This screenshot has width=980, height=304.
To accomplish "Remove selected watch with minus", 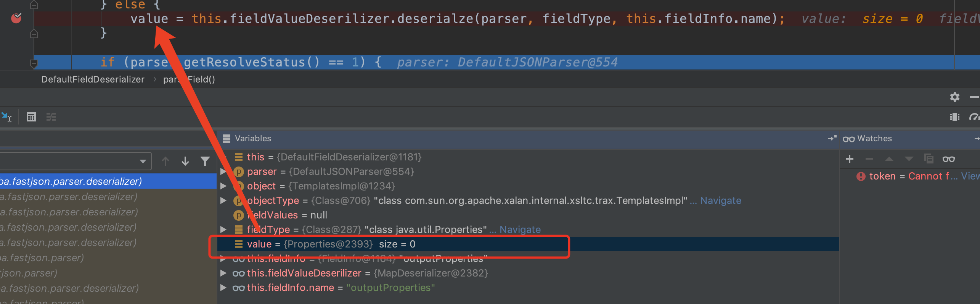I will [869, 159].
